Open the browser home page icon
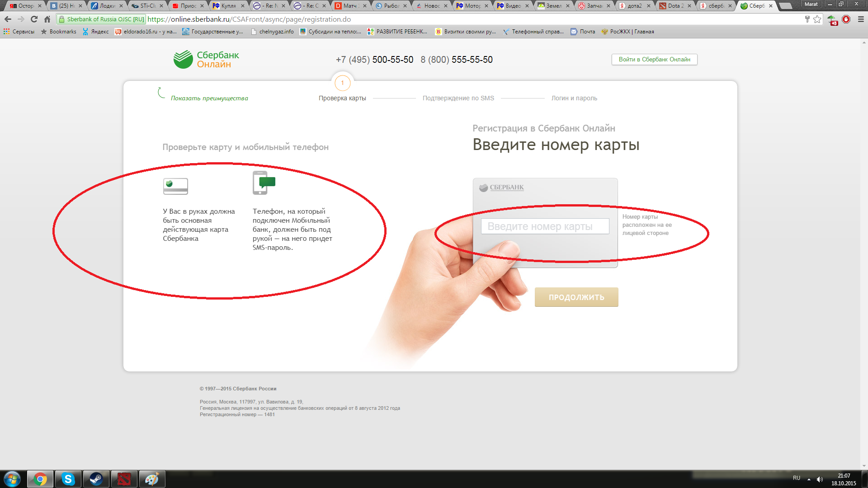The height and width of the screenshot is (488, 868). [x=47, y=19]
